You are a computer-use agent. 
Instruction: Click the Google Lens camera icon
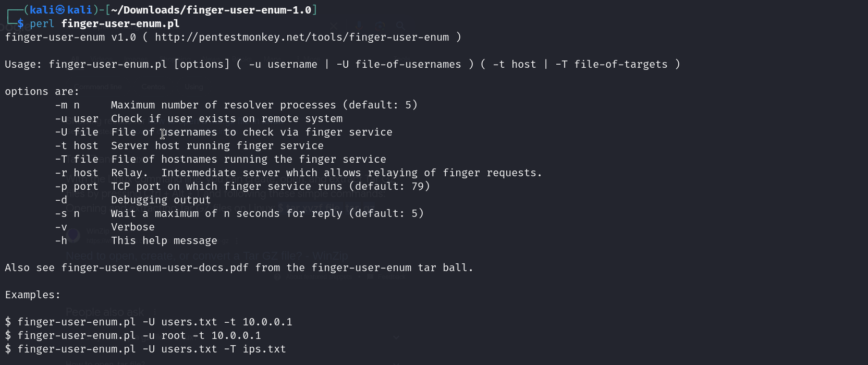[380, 26]
